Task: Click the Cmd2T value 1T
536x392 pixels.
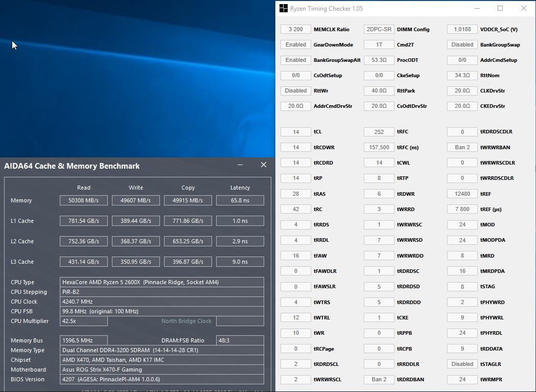Action: pos(379,45)
